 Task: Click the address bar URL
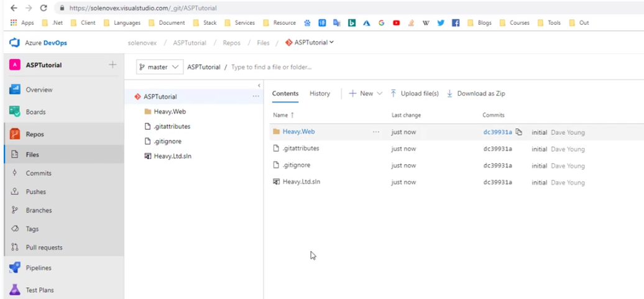coord(142,8)
